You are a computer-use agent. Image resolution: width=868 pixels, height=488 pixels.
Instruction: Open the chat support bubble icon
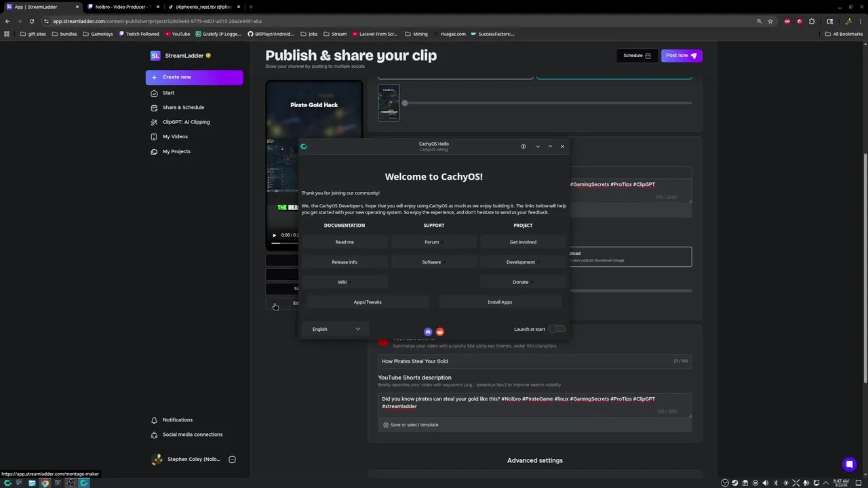click(x=849, y=464)
